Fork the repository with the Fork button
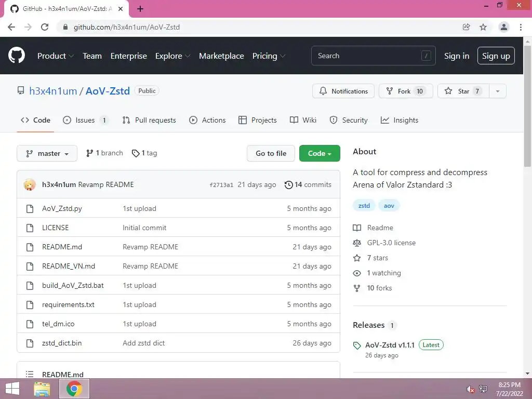The image size is (532, 399). [406, 91]
